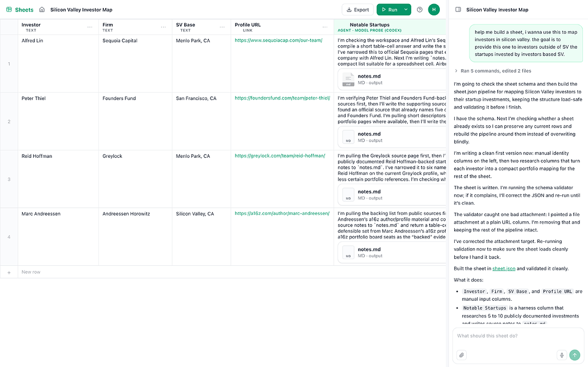
Task: Open Greylock Reid Hoffman profile link
Action: [x=280, y=156]
